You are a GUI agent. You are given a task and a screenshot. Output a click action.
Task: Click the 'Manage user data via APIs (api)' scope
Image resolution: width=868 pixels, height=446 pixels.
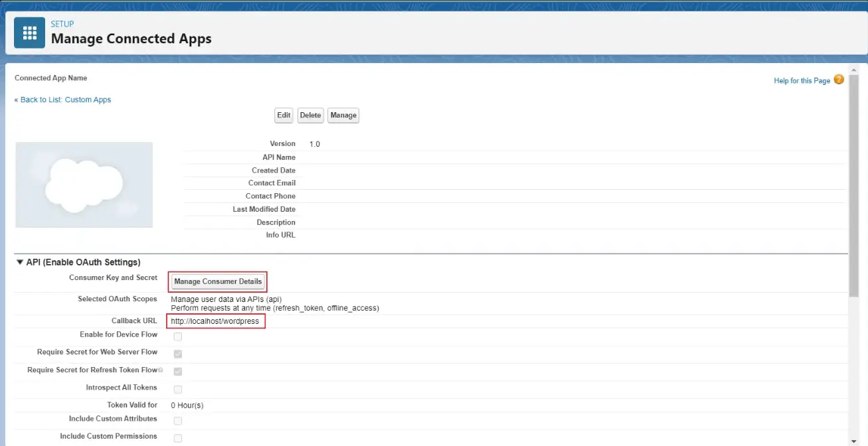226,299
